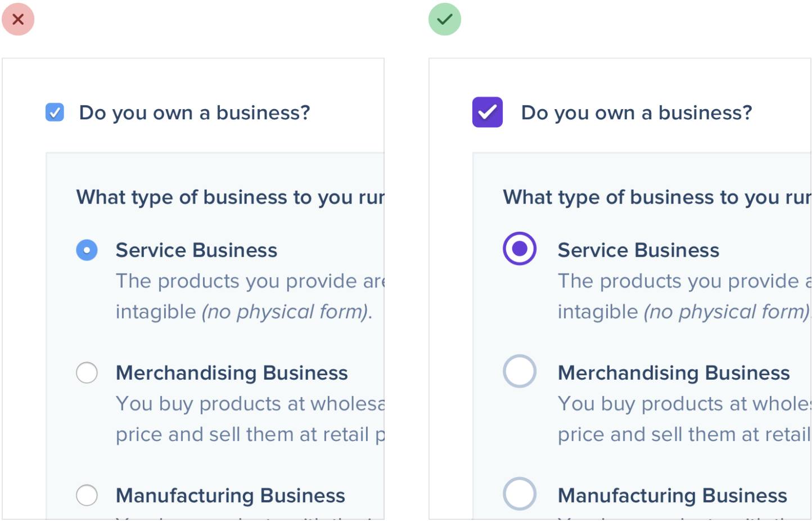
Task: Uncheck the large purple business checkbox
Action: pos(488,113)
